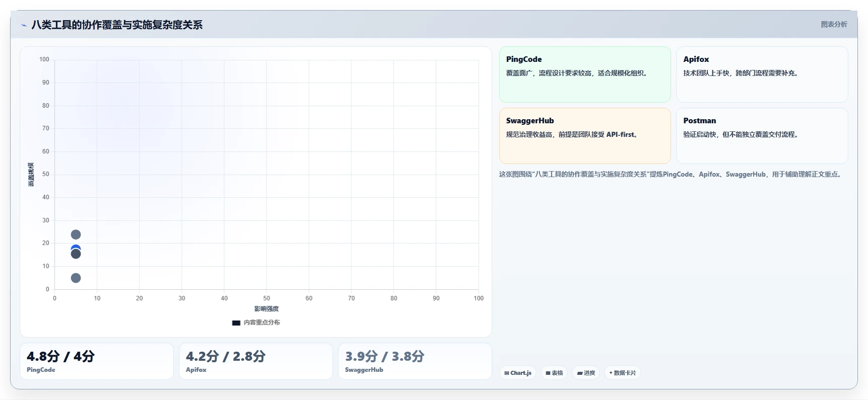Click the y-axis tick label 60

tap(46, 151)
